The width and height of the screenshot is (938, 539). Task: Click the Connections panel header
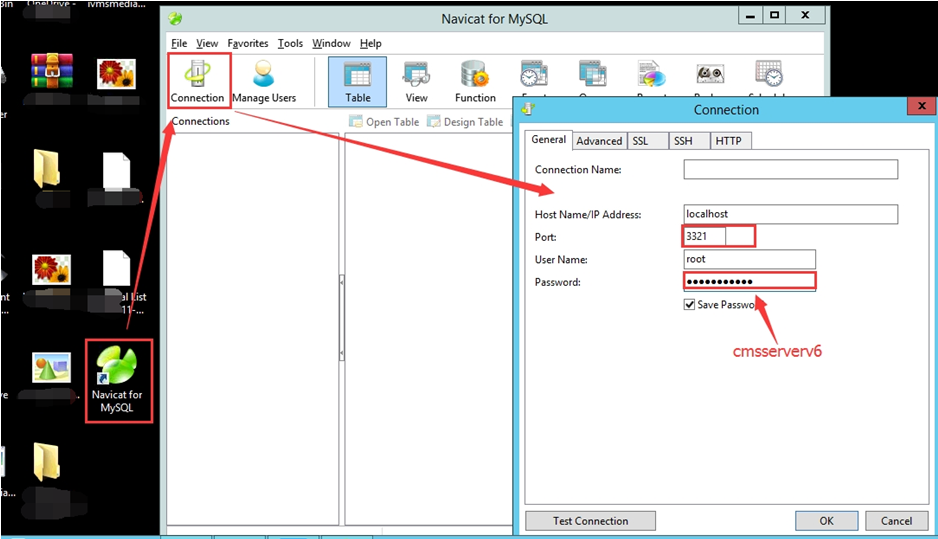pyautogui.click(x=200, y=121)
